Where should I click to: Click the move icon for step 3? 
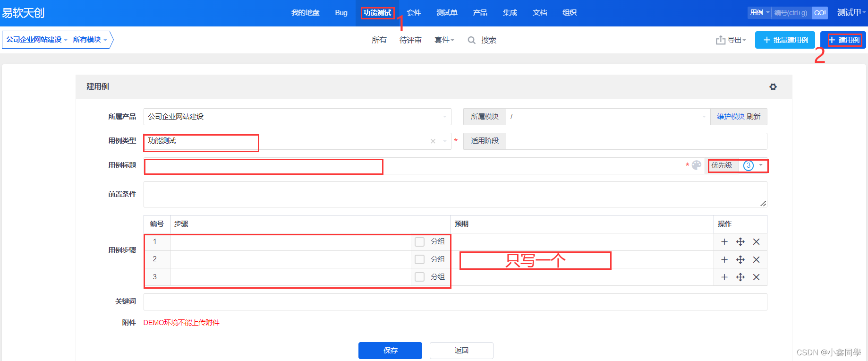click(740, 277)
